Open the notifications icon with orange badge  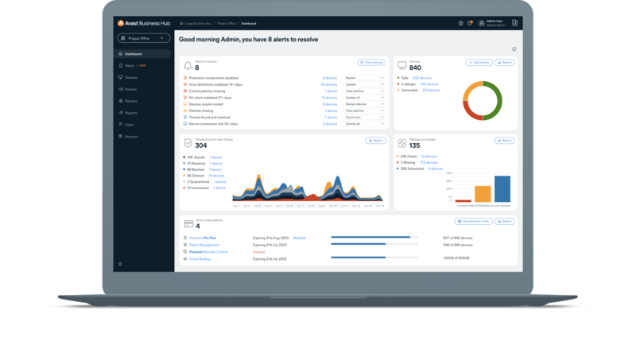point(471,23)
